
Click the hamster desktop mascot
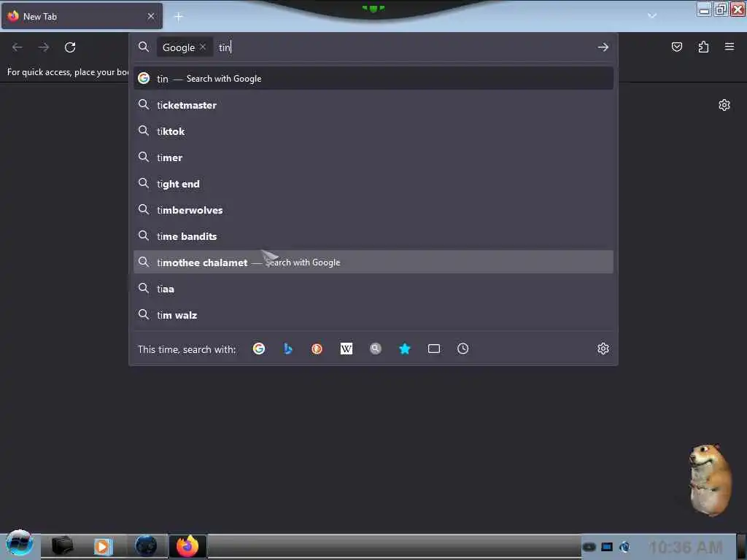pyautogui.click(x=710, y=480)
